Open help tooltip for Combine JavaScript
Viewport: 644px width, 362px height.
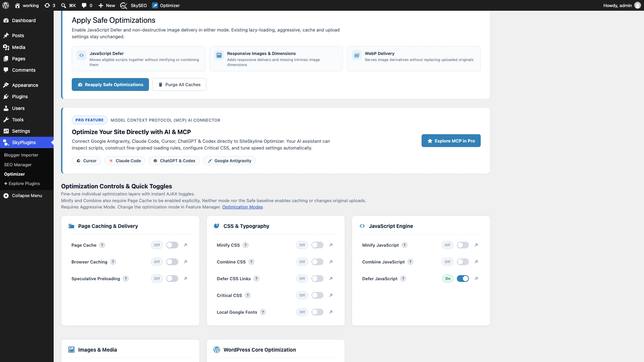click(x=410, y=262)
